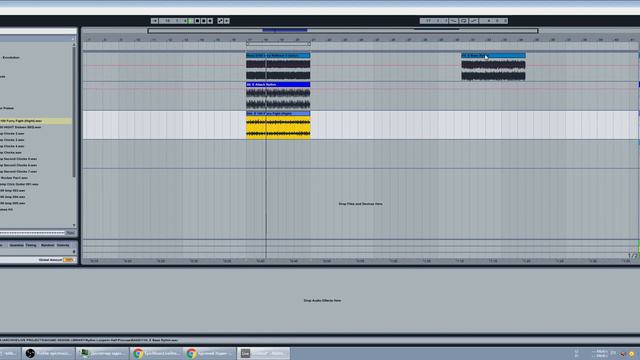Select Clocks 2.wav in the browser list
The image size is (640, 360).
coord(12,133)
